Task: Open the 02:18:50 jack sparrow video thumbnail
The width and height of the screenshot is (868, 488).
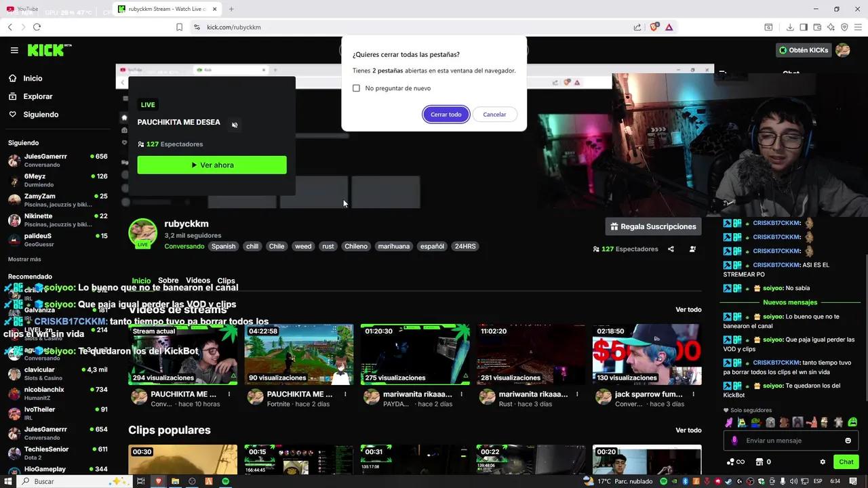Action: [647, 354]
